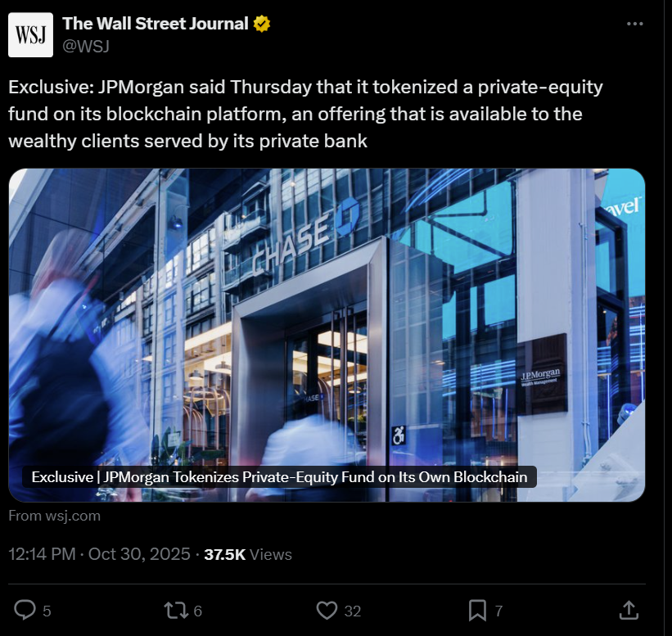This screenshot has width=672, height=636.
Task: Share the post via the share icon
Action: [x=628, y=609]
